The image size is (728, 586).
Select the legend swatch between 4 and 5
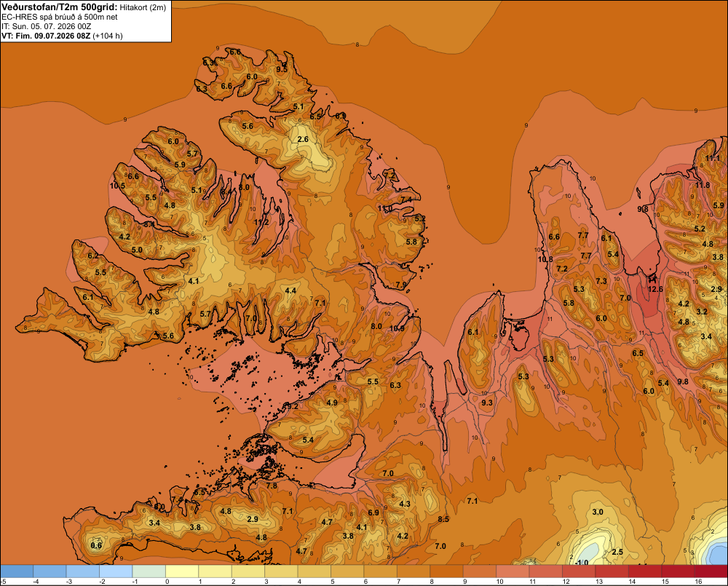point(314,571)
